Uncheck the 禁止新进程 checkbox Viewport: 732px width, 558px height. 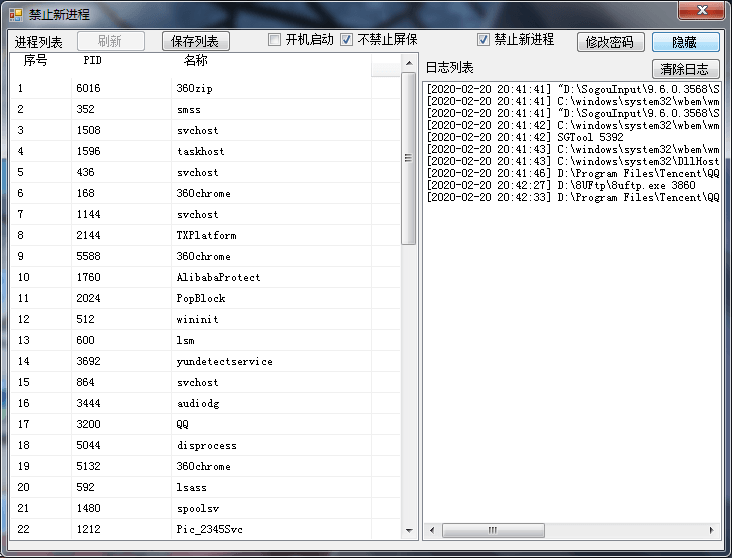tap(483, 40)
